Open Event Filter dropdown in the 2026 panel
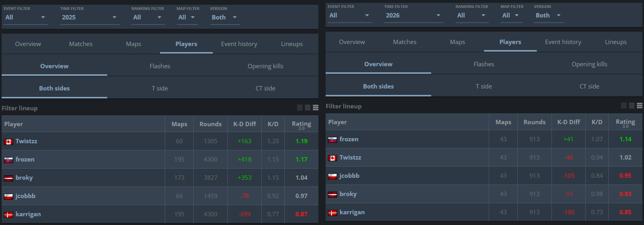 click(349, 15)
